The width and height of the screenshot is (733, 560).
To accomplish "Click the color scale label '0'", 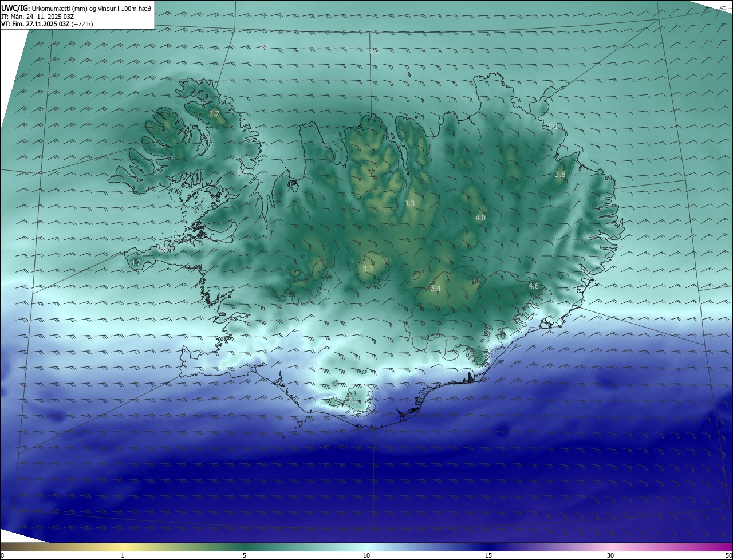I will coord(2,555).
